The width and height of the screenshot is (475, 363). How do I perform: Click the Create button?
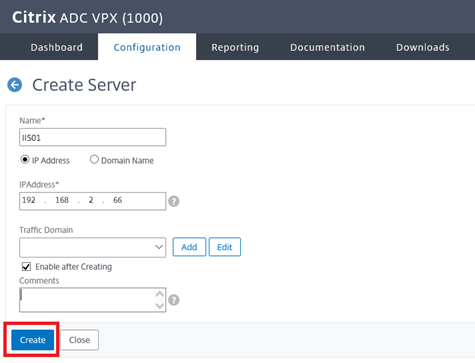click(x=33, y=340)
